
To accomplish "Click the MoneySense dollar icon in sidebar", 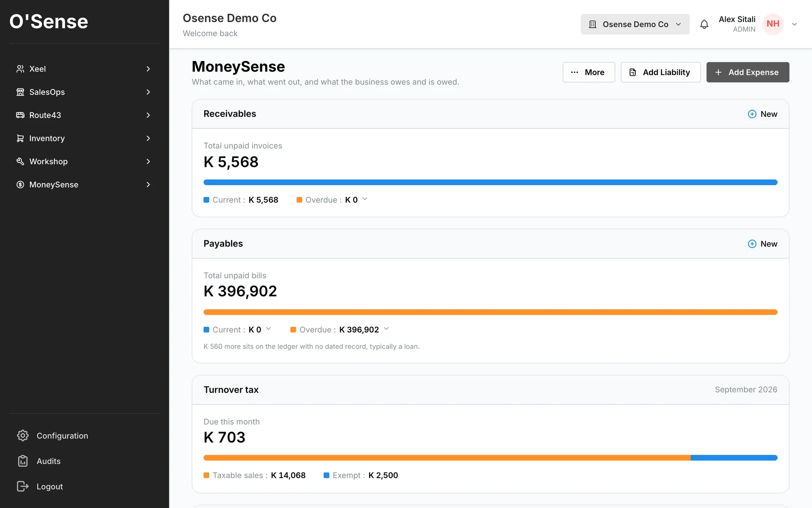I will [20, 185].
